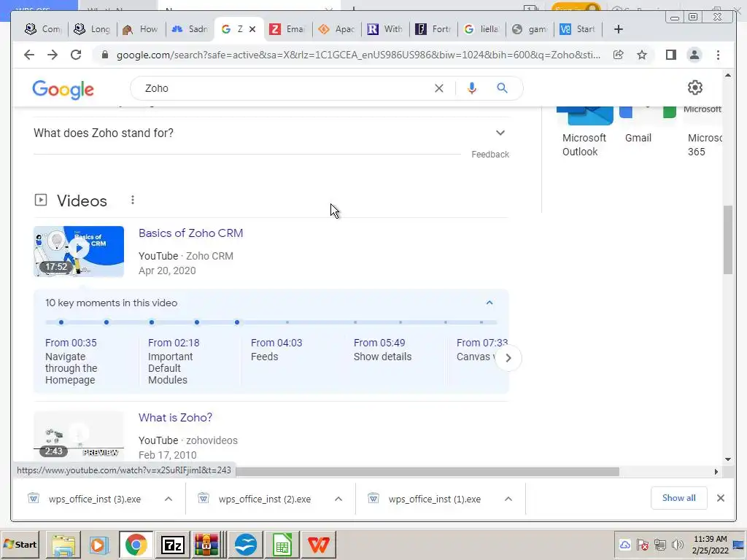Click the vertical page scrollbar thumb
Image resolution: width=747 pixels, height=560 pixels.
click(x=727, y=239)
